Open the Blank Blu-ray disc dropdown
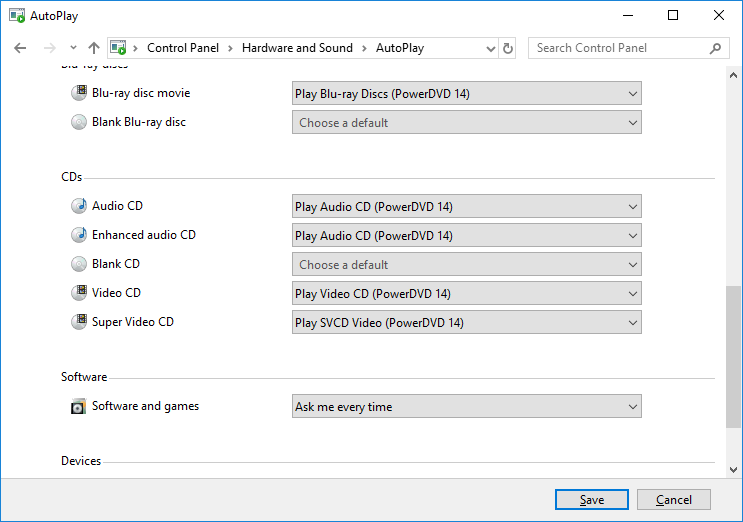This screenshot has height=522, width=743. [467, 122]
